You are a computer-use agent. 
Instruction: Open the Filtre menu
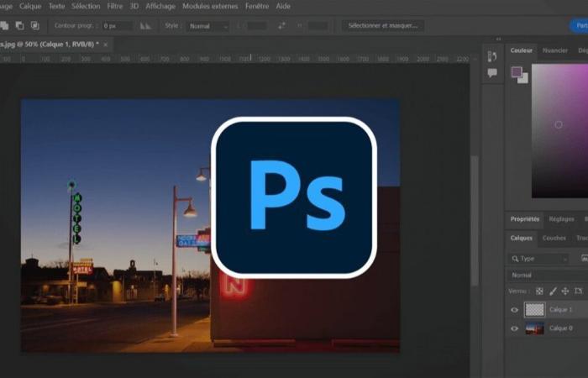[115, 7]
